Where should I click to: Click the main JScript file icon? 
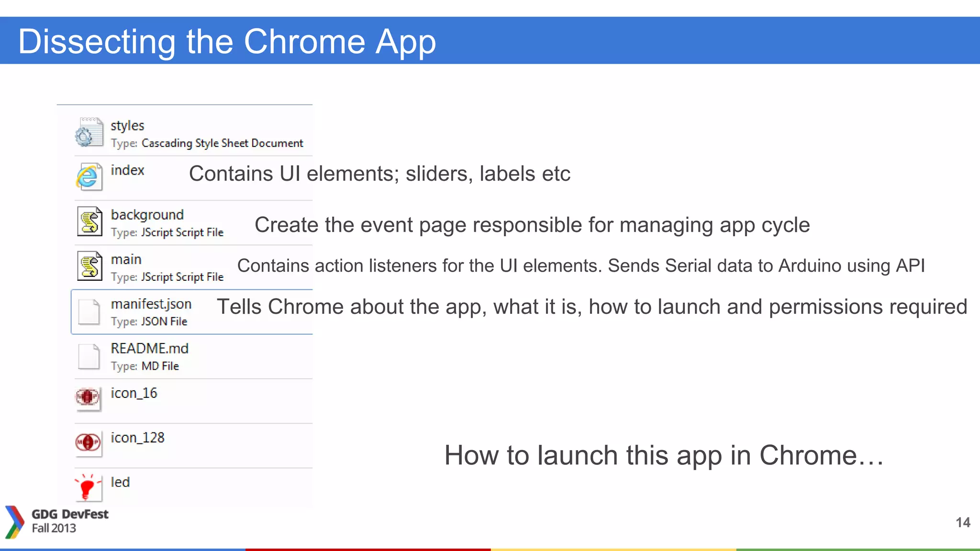tap(89, 266)
